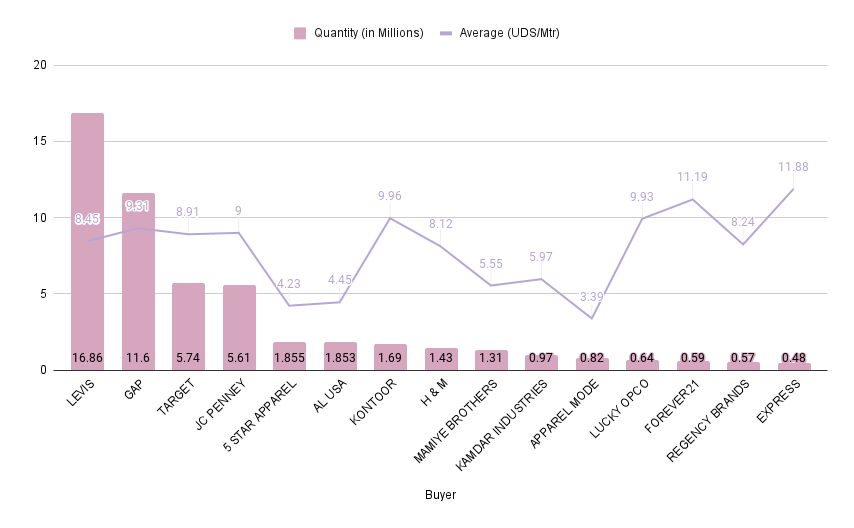Screen dimensions: 854x528
Task: Select the 11.19 data label for FOREVER21
Action: (692, 177)
